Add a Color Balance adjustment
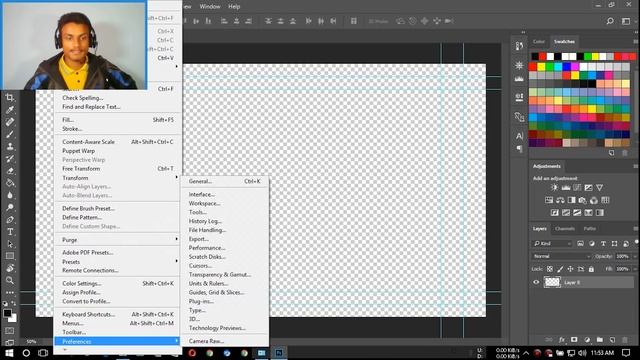Image resolution: width=640 pixels, height=360 pixels. coord(560,200)
